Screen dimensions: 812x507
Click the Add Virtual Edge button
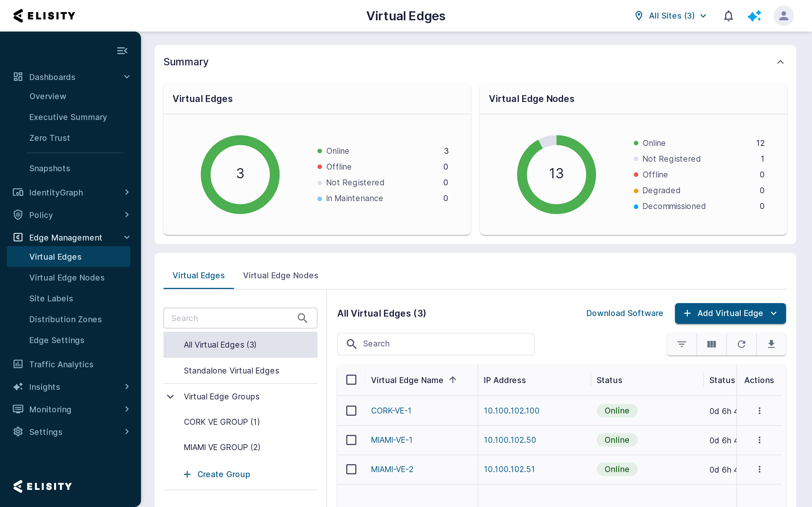[x=730, y=313]
